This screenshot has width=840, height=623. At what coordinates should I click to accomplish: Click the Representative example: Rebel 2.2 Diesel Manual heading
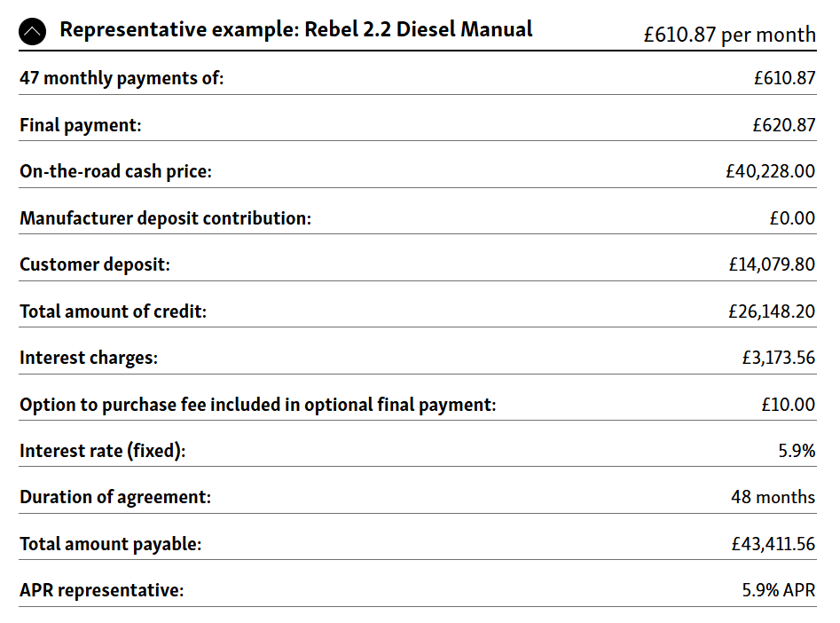[295, 29]
